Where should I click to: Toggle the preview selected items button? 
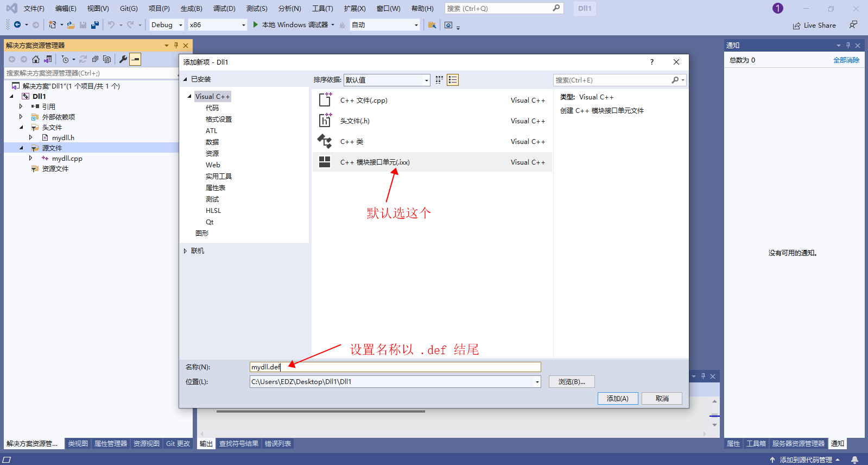(135, 59)
